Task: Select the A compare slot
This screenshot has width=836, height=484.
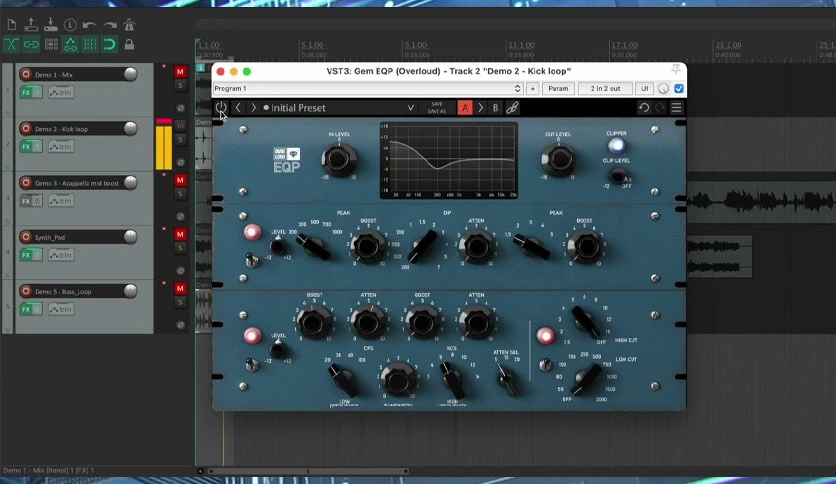Action: pos(465,108)
